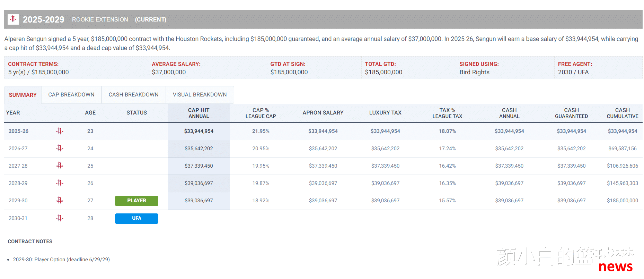
Task: Click the CAP % LEAGUE CAP column header
Action: [261, 113]
